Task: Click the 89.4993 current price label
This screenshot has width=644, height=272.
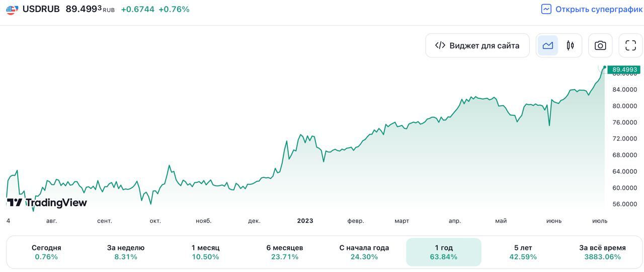Action: click(x=624, y=70)
